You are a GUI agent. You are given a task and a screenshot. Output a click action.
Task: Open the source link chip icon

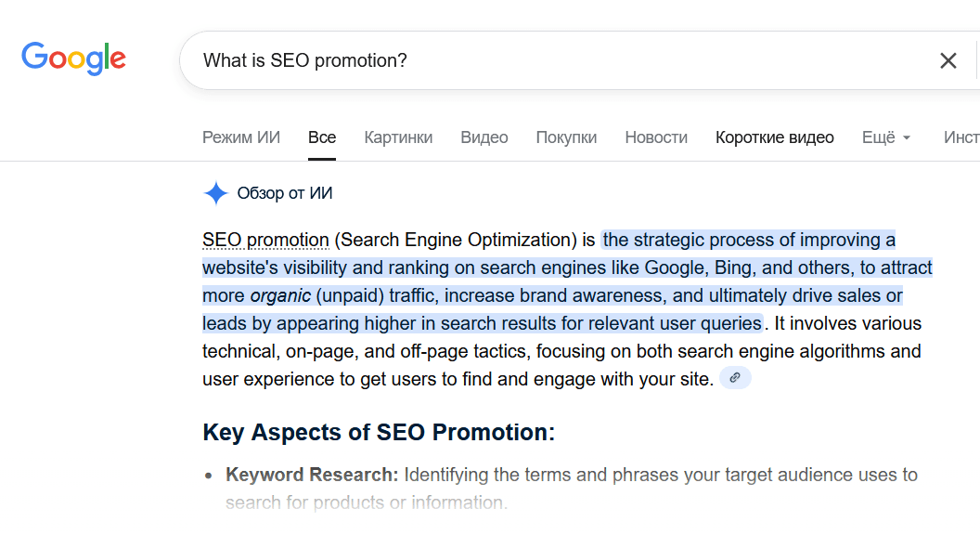tap(735, 378)
